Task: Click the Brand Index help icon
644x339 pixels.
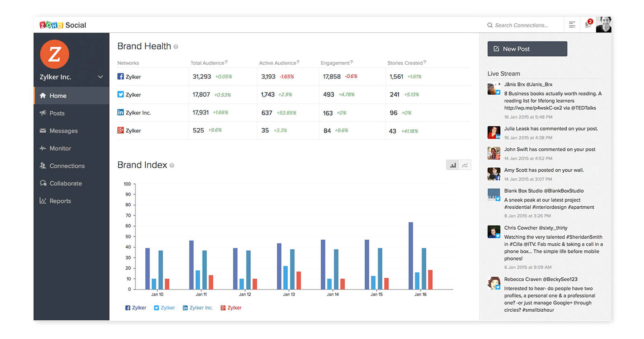Action: coord(172,166)
